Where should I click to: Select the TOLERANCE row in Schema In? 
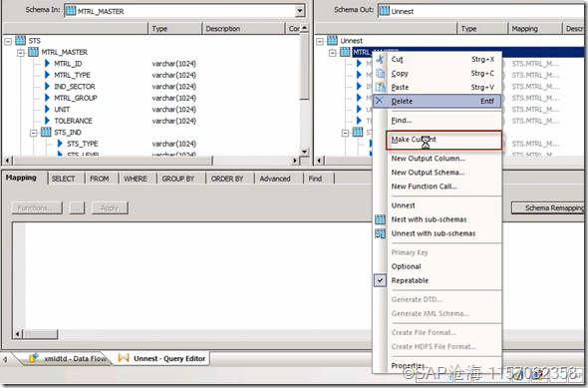click(x=73, y=121)
